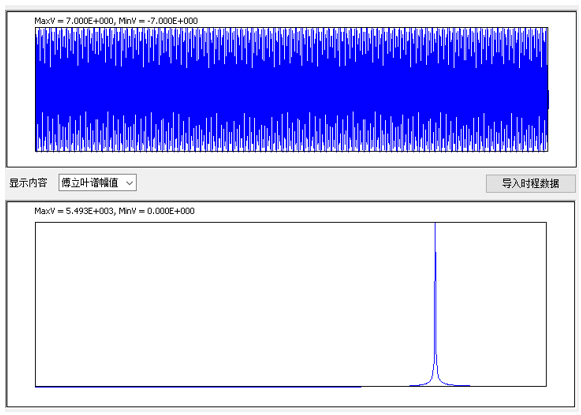Select the MaxV = 7.000E+000 readout text
Viewport: 581px width, 415px height.
point(74,21)
